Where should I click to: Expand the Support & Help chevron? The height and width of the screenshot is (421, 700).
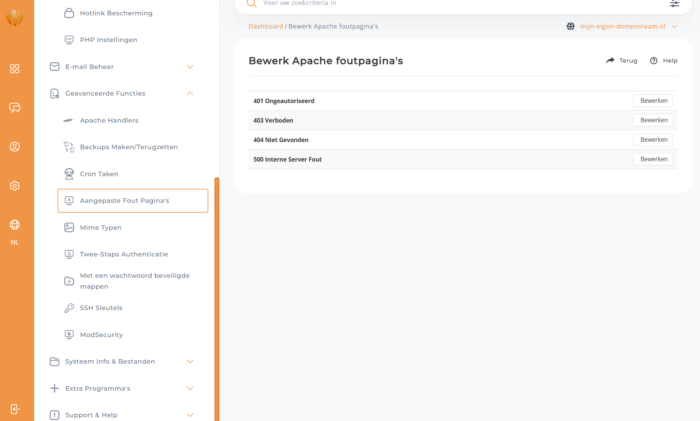[190, 415]
